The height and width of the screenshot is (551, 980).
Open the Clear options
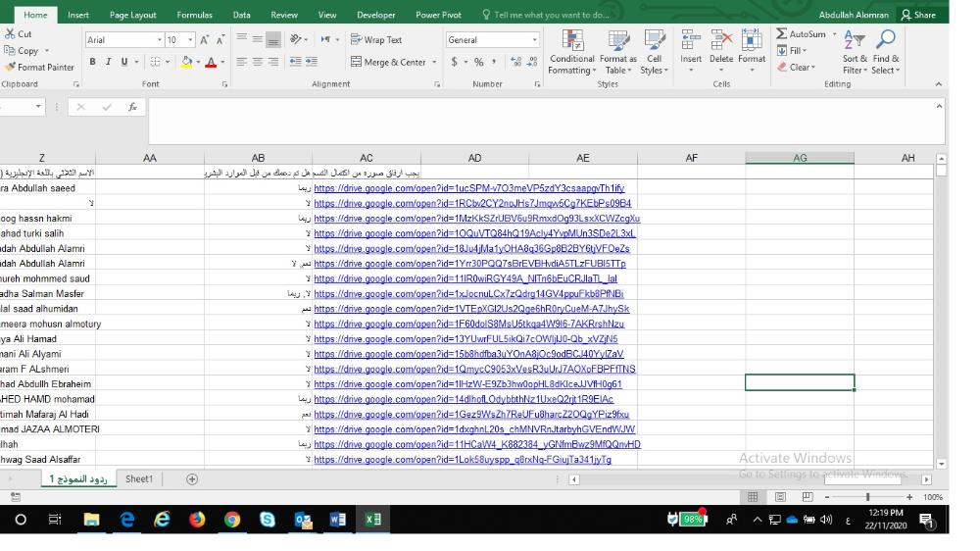click(x=796, y=67)
